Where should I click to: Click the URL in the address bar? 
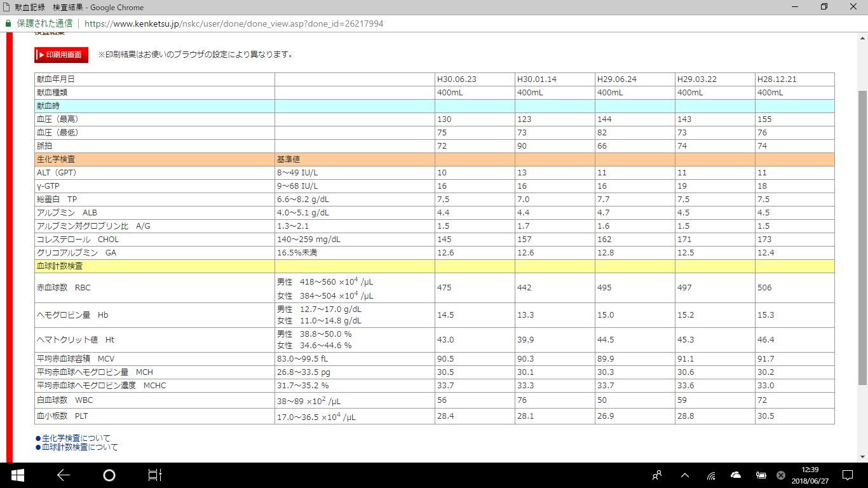coord(233,24)
